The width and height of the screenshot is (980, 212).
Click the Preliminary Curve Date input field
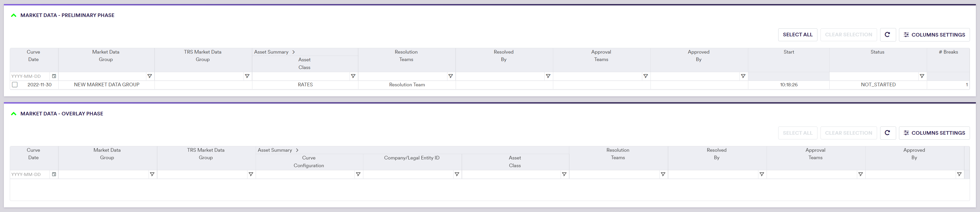[x=30, y=76]
